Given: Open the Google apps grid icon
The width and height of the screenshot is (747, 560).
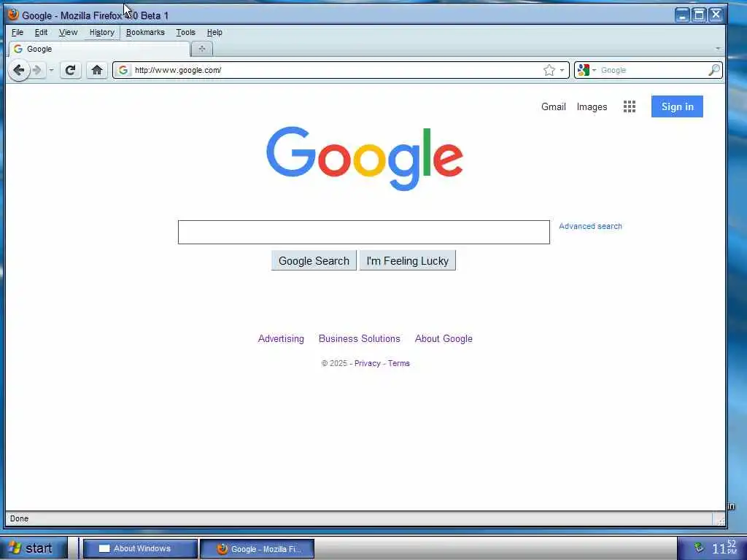Looking at the screenshot, I should pos(630,106).
